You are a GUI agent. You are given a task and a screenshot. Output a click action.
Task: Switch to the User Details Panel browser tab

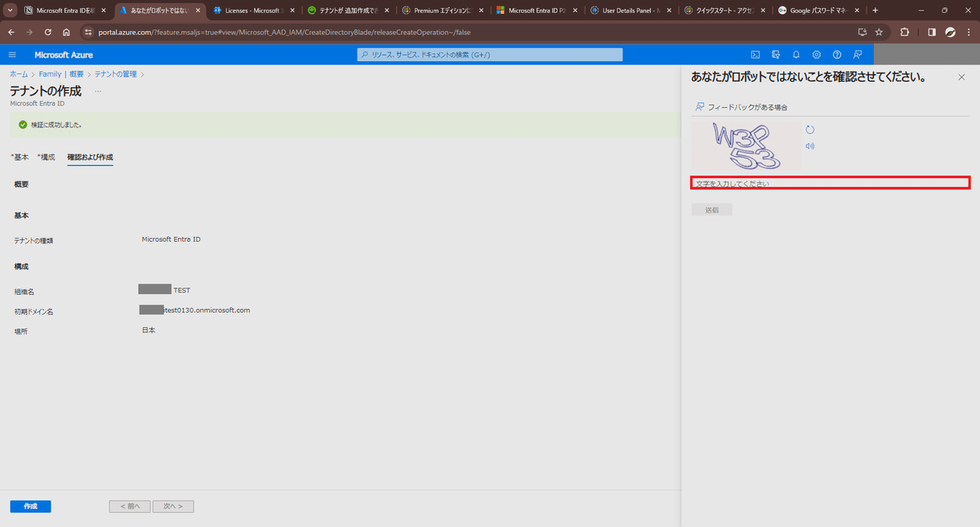click(x=630, y=11)
